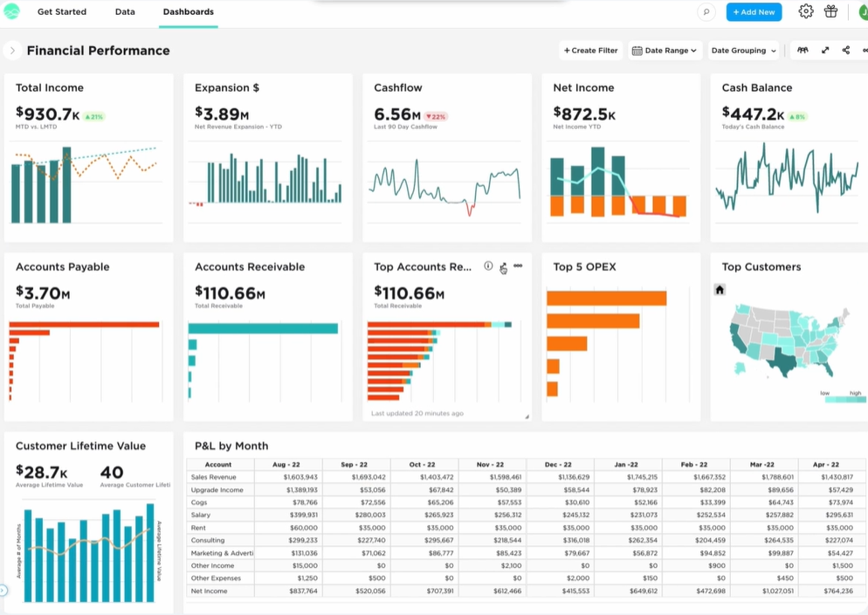Click the share dashboard icon
The image size is (868, 615).
pos(845,51)
